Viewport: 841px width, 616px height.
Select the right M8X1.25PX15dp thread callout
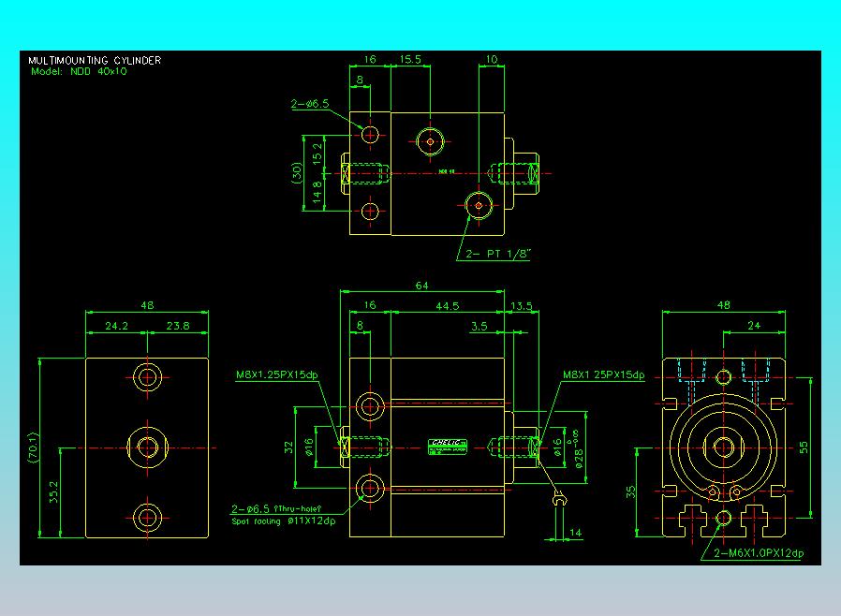[x=603, y=374]
